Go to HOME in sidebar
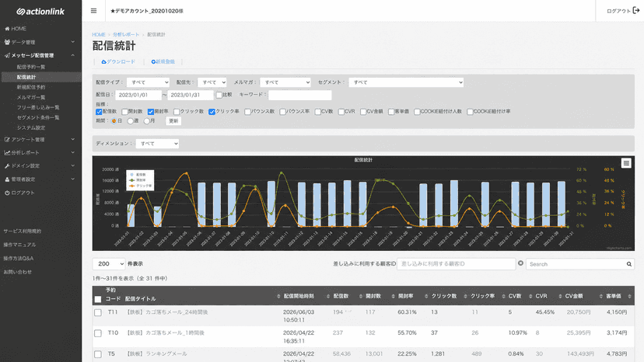This screenshot has width=644, height=362. click(x=16, y=29)
